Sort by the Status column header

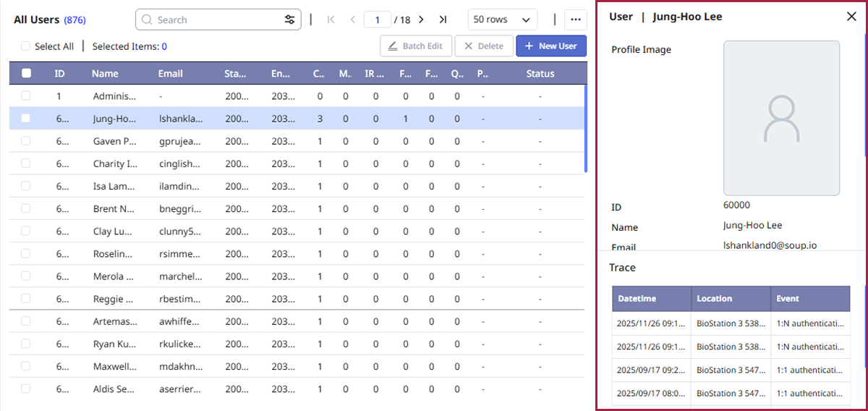[x=540, y=73]
